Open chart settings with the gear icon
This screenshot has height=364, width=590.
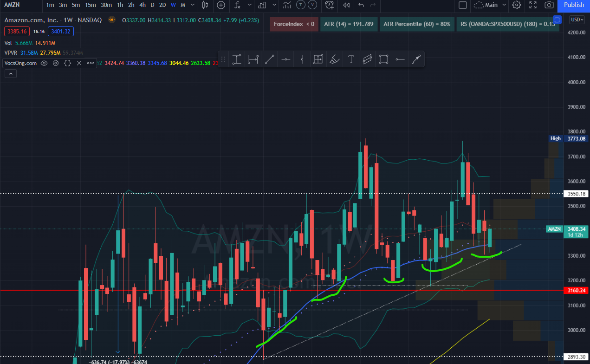point(517,5)
